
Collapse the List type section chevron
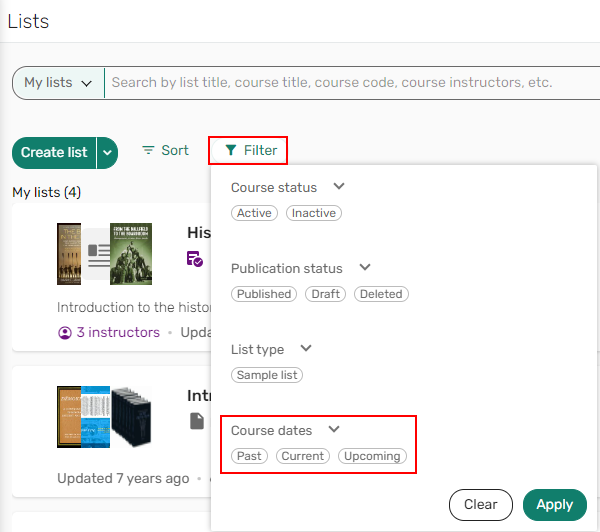tap(306, 348)
